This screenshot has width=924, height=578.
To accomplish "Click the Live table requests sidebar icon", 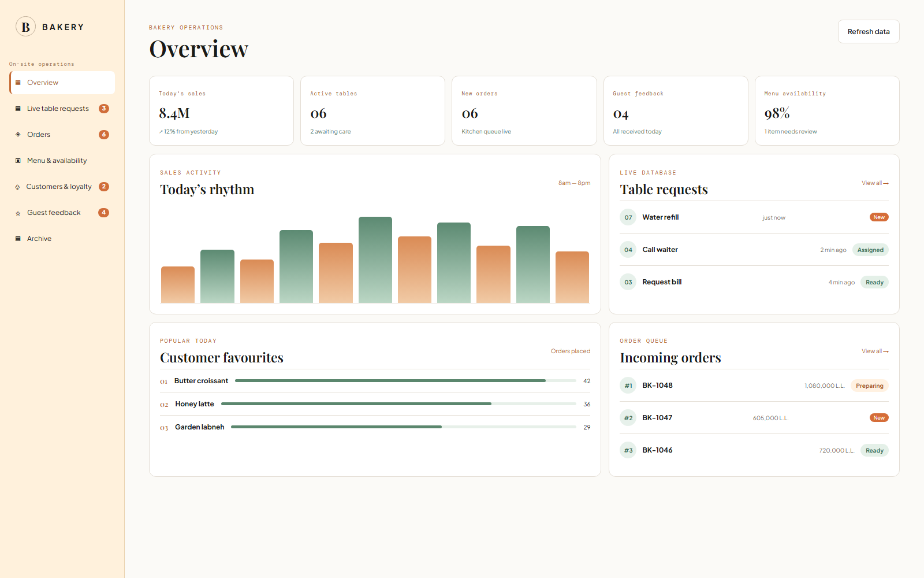I will (18, 109).
